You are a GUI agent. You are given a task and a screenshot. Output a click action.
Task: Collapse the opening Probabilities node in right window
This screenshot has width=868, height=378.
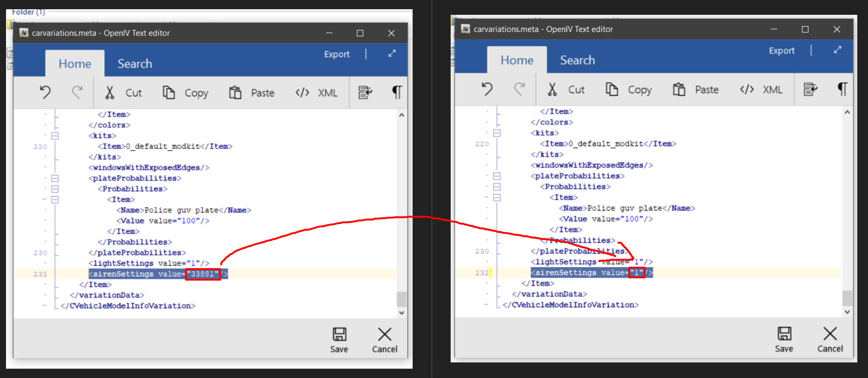[x=497, y=186]
